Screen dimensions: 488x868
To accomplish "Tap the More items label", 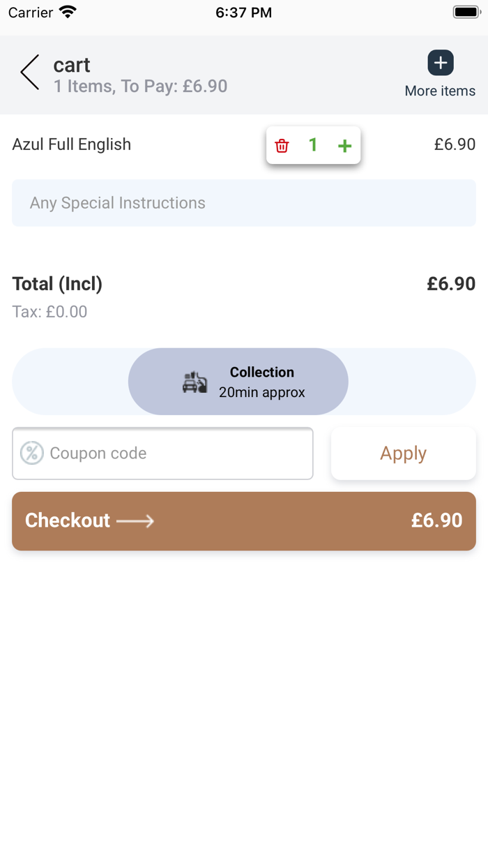I will 440,91.
